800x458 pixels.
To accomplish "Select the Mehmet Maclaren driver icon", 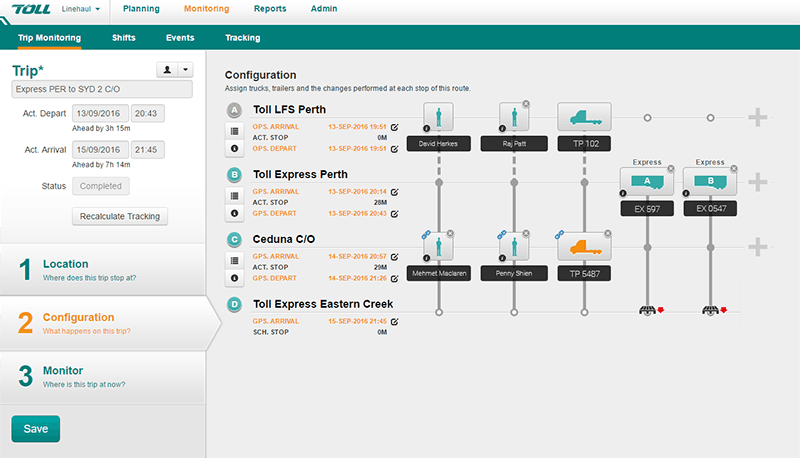I will [x=438, y=247].
